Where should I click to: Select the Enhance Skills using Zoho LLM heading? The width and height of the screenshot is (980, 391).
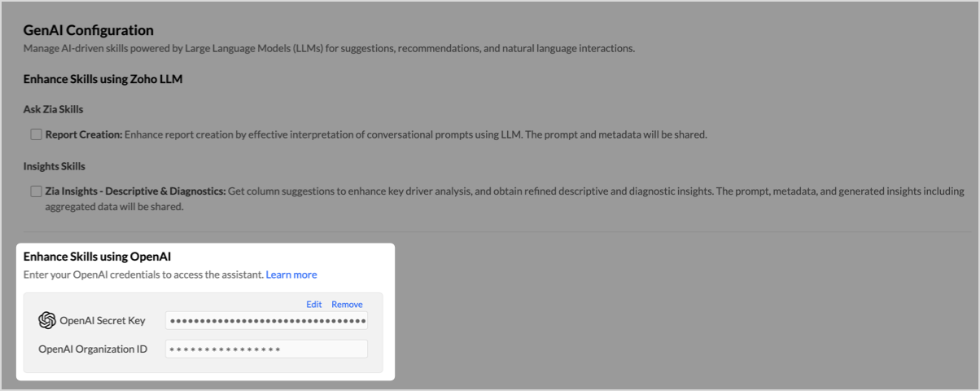[103, 79]
